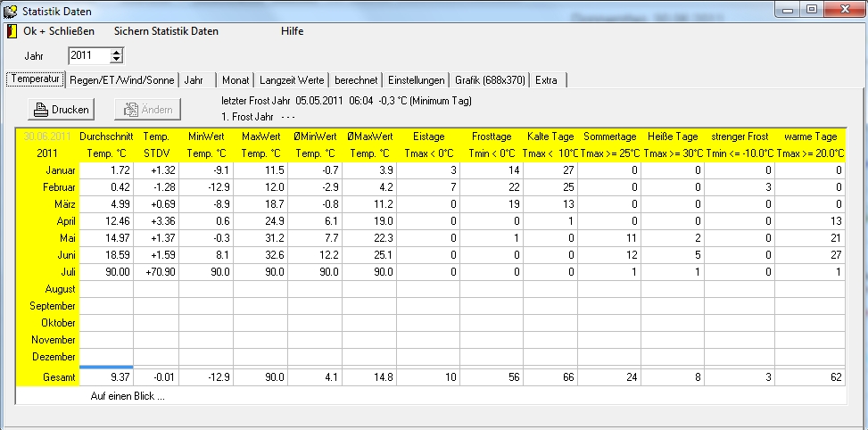This screenshot has height=430, width=868.
Task: Click the Statistik Daten window title icon
Action: 11,11
